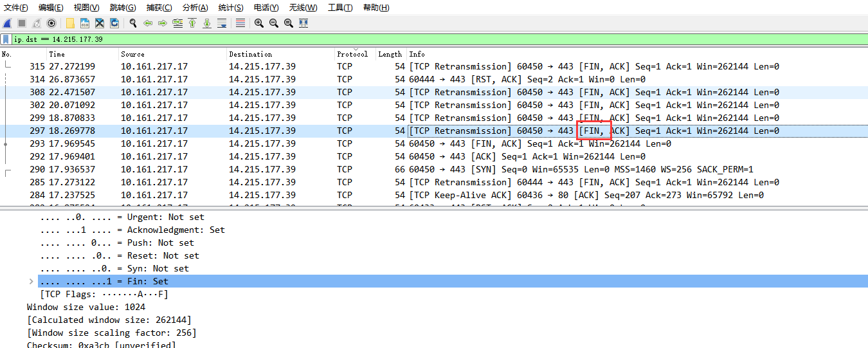Select packet 293 FIN, ACK row
The width and height of the screenshot is (868, 348).
pos(434,143)
